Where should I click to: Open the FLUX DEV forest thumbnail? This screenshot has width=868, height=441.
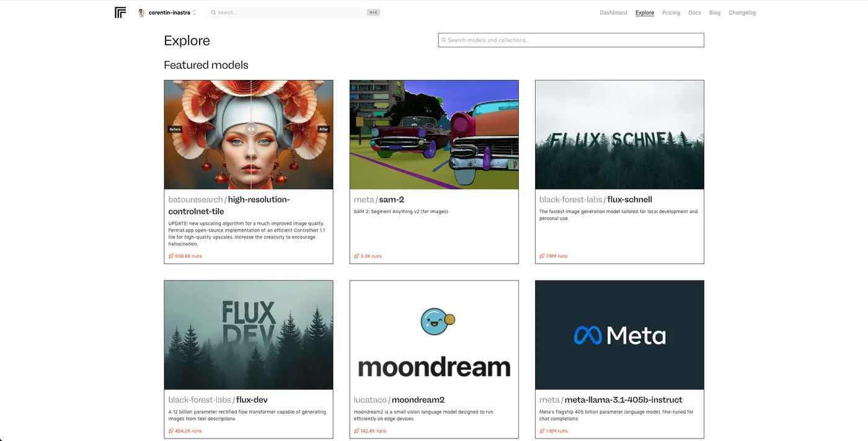click(x=249, y=335)
